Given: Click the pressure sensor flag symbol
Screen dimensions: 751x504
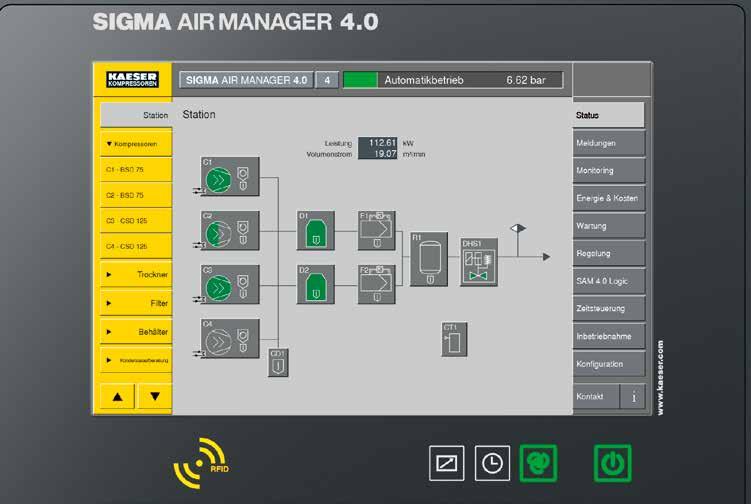Looking at the screenshot, I should (x=518, y=229).
